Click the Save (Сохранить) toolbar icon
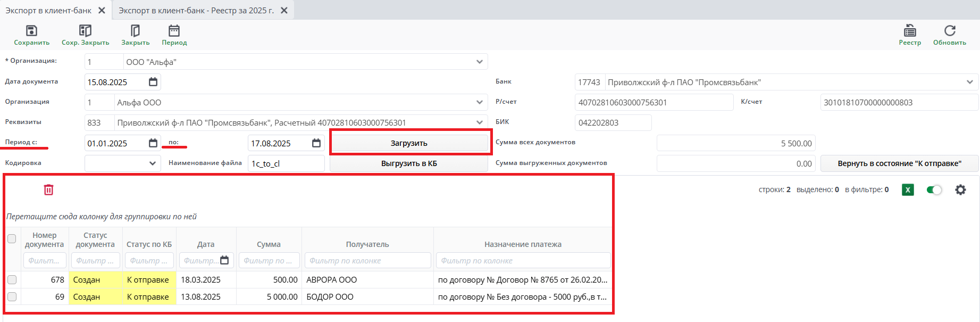Viewport: 980px width, 322px height. point(31,31)
